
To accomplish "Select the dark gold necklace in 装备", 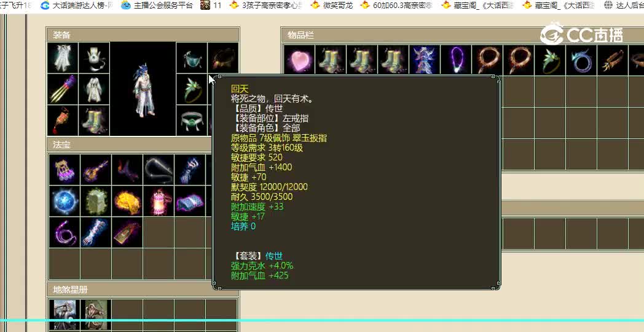I will pyautogui.click(x=223, y=58).
